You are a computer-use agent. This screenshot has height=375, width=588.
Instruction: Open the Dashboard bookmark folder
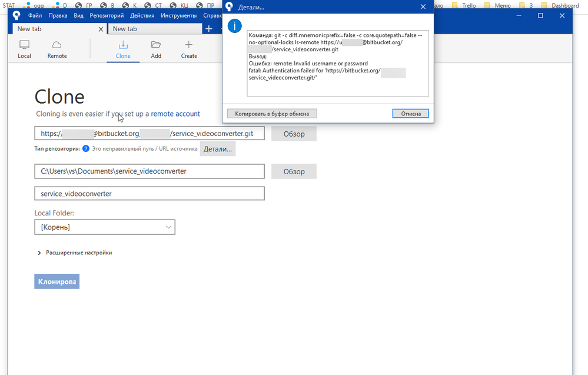pos(560,5)
